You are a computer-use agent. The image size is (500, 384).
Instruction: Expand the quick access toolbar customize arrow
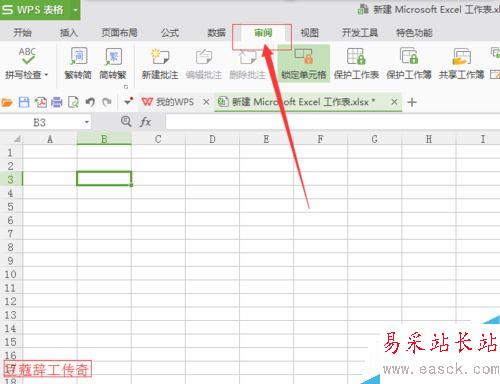click(128, 101)
